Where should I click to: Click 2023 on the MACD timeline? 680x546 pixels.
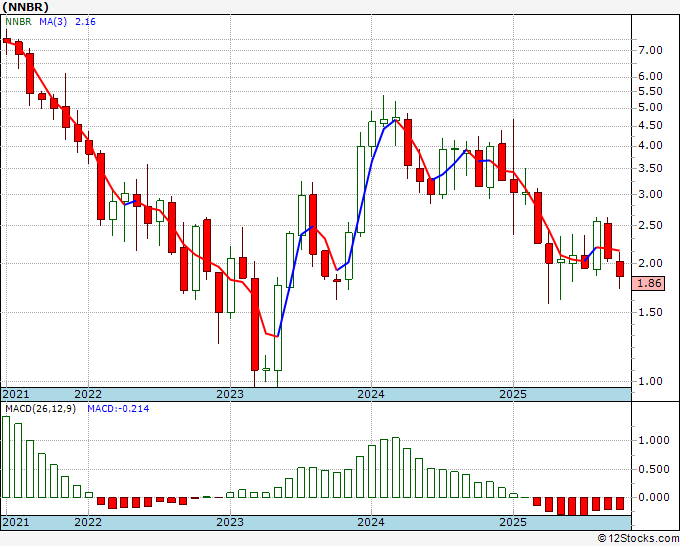pos(230,522)
